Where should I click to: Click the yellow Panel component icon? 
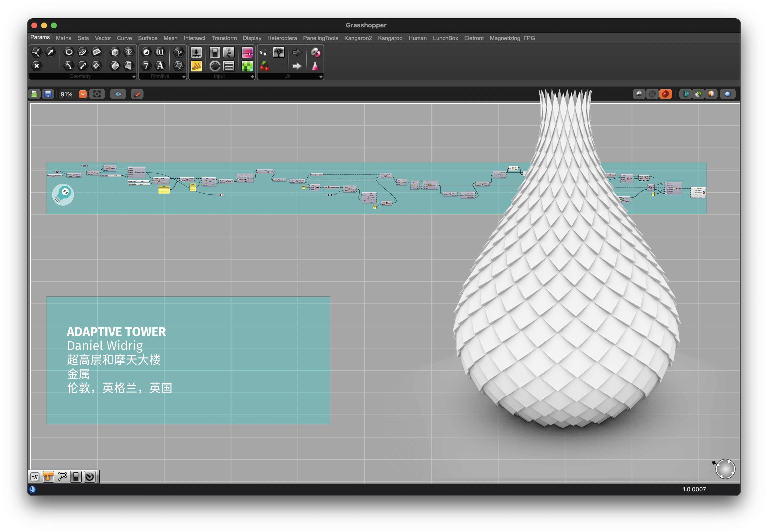(x=196, y=66)
